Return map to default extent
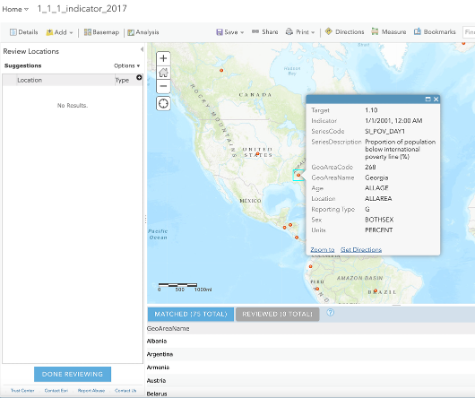This screenshot has height=398, width=476. [163, 72]
